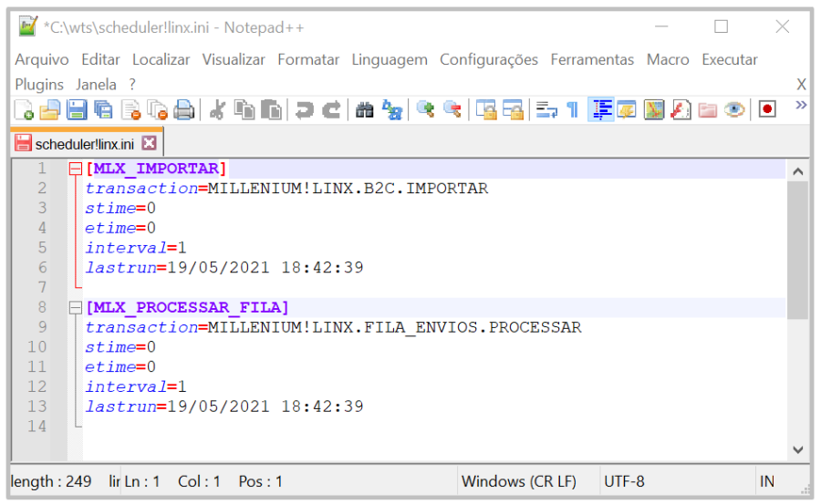Viewport: 821px width, 504px height.
Task: Cut selection with the scissors icon
Action: click(x=217, y=110)
